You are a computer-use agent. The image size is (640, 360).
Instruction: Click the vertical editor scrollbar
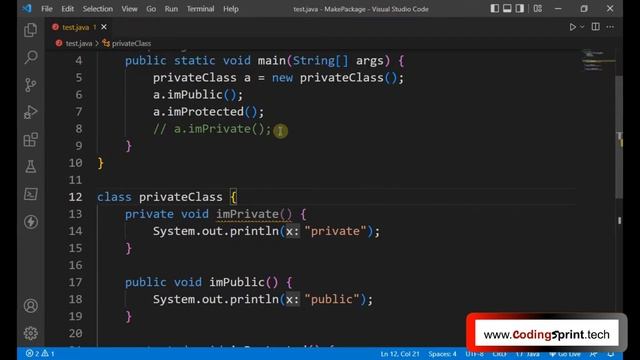pos(619,137)
